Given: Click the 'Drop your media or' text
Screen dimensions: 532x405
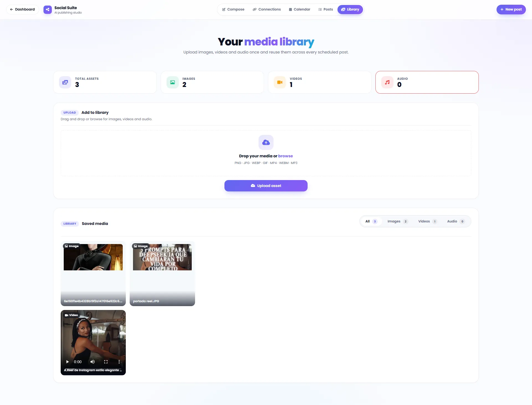Looking at the screenshot, I should pos(258,156).
